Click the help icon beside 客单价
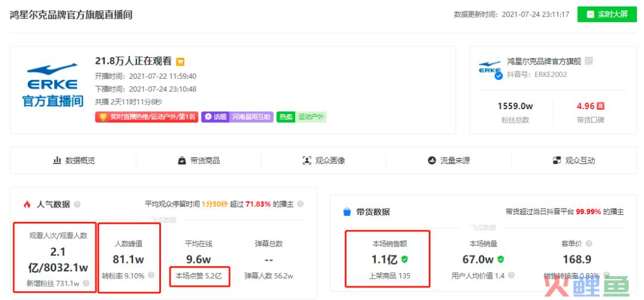The image size is (644, 300). [x=589, y=244]
